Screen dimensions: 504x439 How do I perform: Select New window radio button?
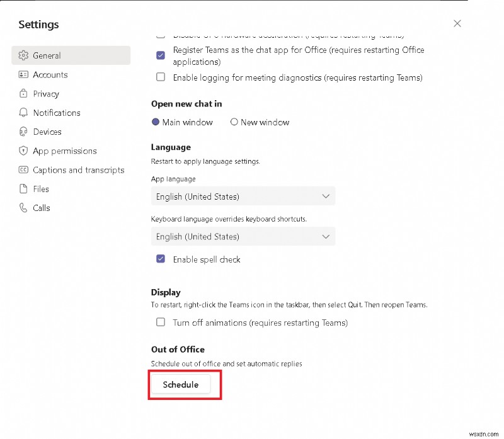click(234, 122)
